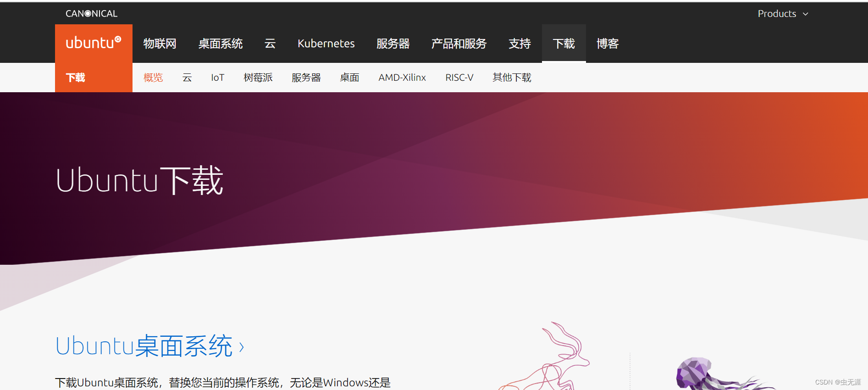Select the 云 tab in the download sub-navigation

[187, 78]
